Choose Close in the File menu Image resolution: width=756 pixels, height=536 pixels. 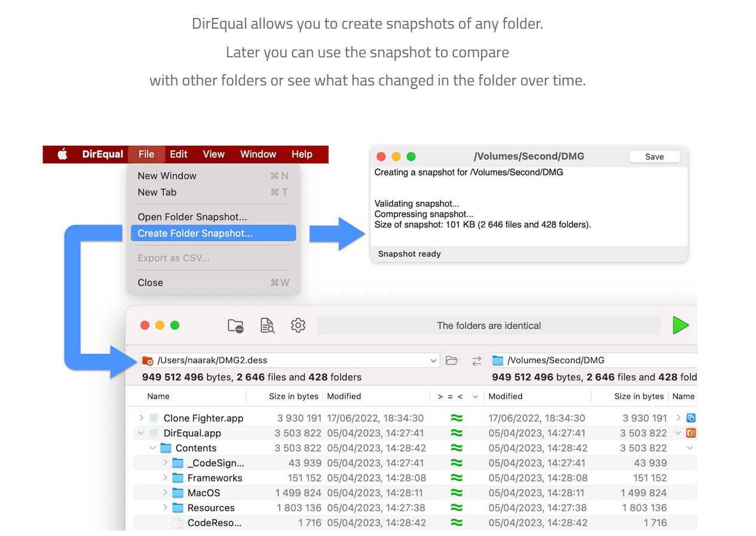click(213, 283)
